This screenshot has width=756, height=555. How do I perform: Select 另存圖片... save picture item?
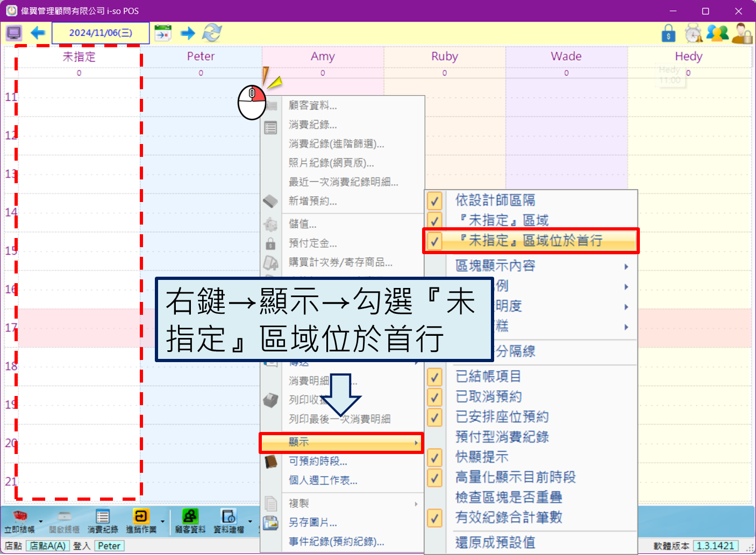343,522
